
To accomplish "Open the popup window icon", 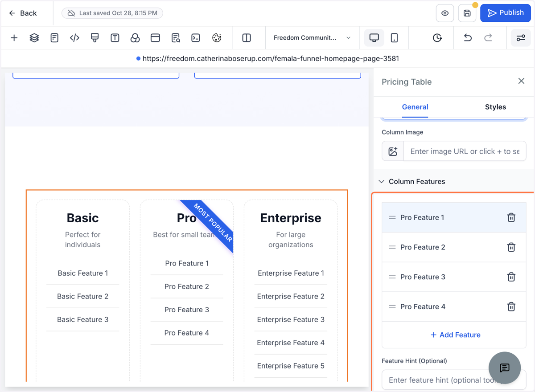I will (x=155, y=38).
